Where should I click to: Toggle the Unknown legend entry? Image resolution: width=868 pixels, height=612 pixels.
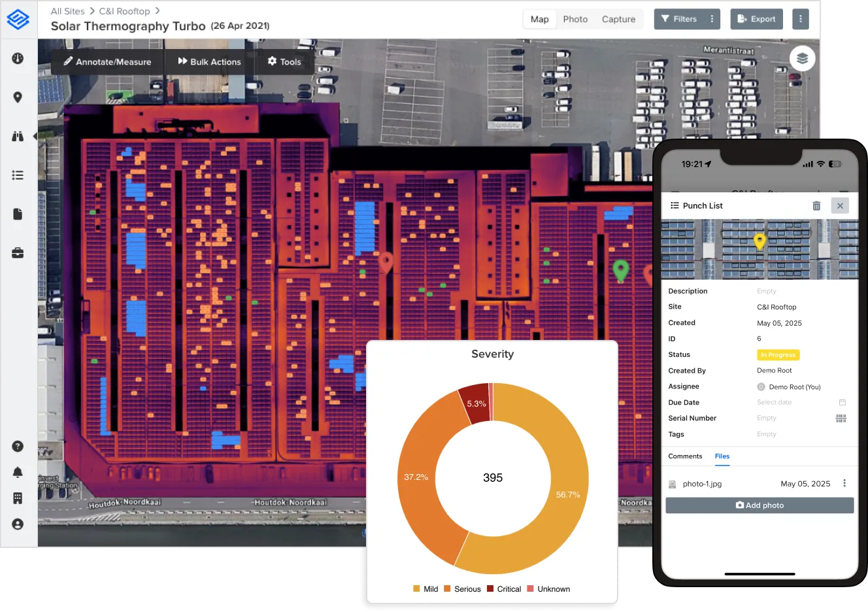[548, 589]
